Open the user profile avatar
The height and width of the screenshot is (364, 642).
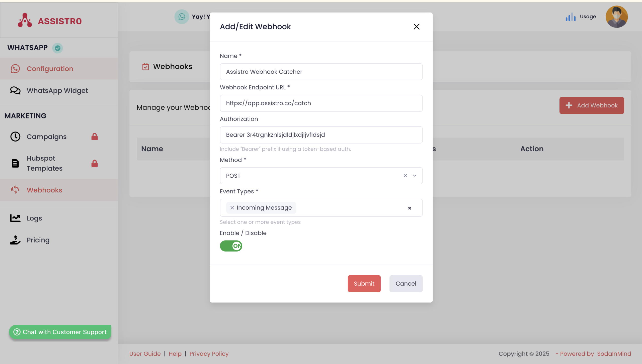[x=616, y=17]
